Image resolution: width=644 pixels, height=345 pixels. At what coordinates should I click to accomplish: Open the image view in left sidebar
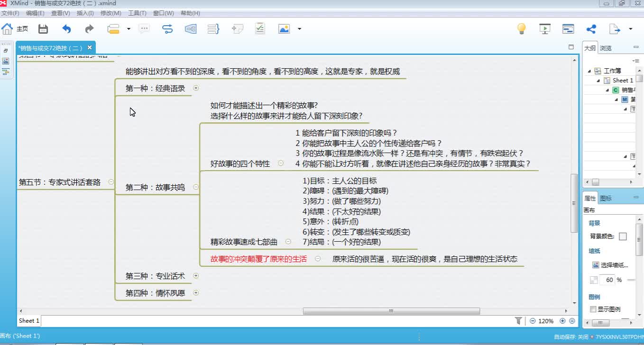[x=6, y=61]
